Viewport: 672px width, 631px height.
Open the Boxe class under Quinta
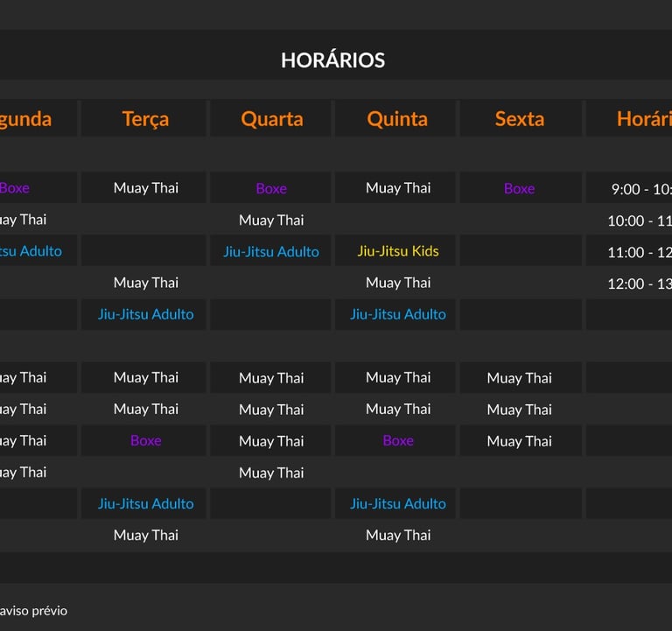[398, 440]
